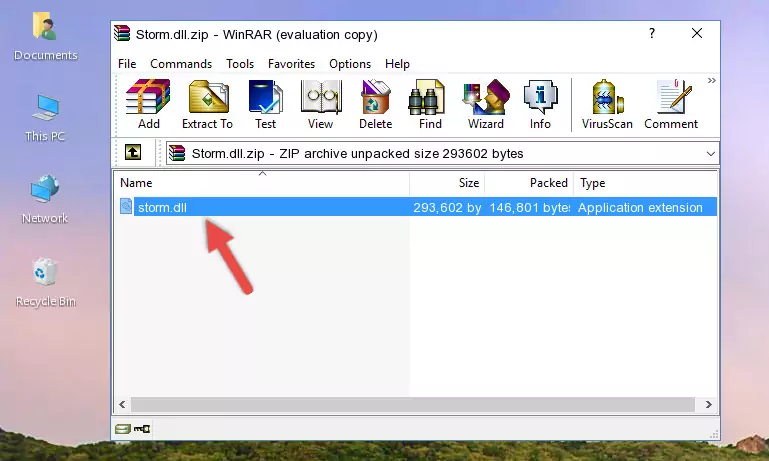Close the WinRAR window

pos(697,33)
